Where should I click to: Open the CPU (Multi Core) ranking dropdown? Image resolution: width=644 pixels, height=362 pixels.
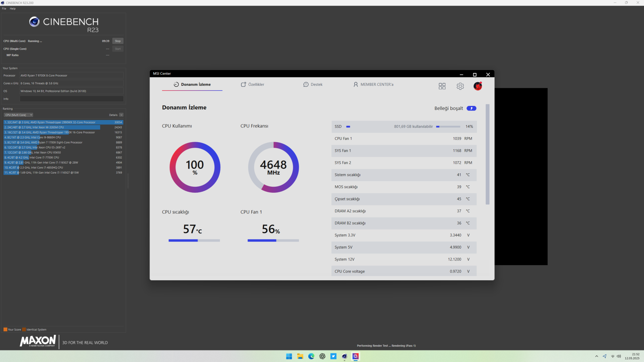pos(18,115)
